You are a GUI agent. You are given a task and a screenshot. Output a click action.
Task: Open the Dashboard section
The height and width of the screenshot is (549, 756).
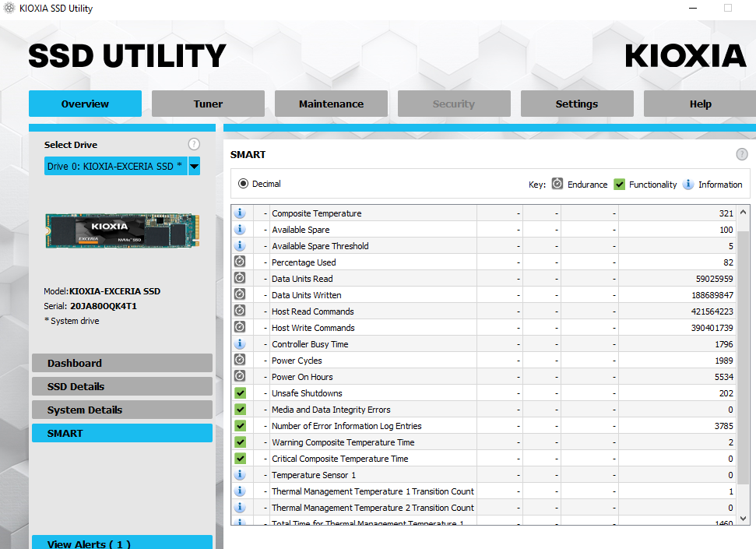click(x=122, y=363)
